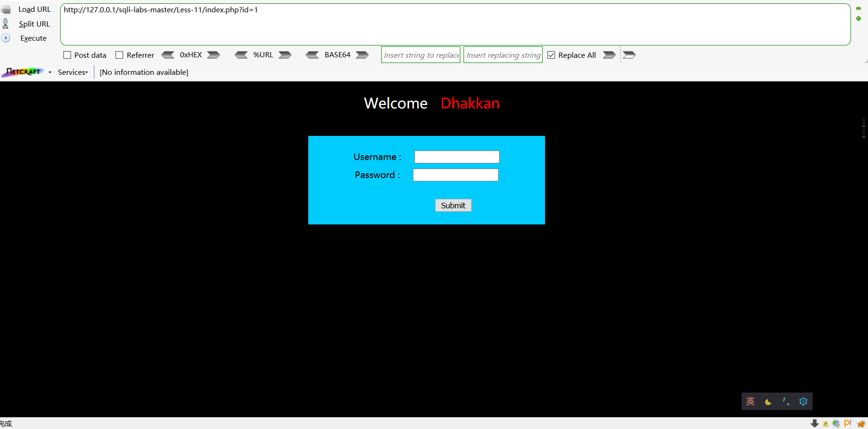Click the left arrow before BASE64
868x429 pixels.
click(x=313, y=55)
